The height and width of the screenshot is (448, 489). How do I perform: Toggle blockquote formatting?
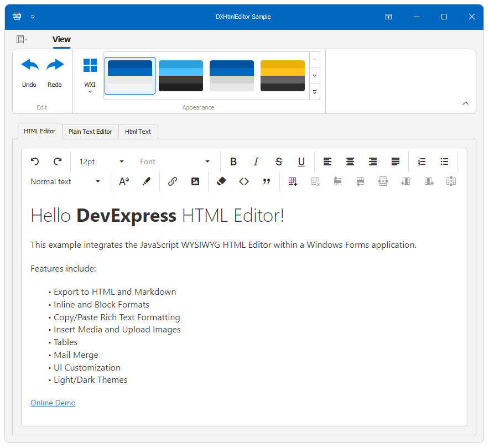pyautogui.click(x=266, y=181)
